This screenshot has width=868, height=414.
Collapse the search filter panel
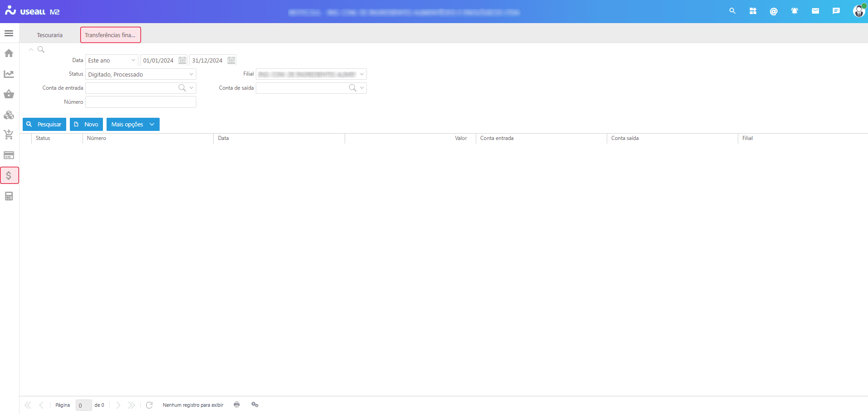click(31, 49)
